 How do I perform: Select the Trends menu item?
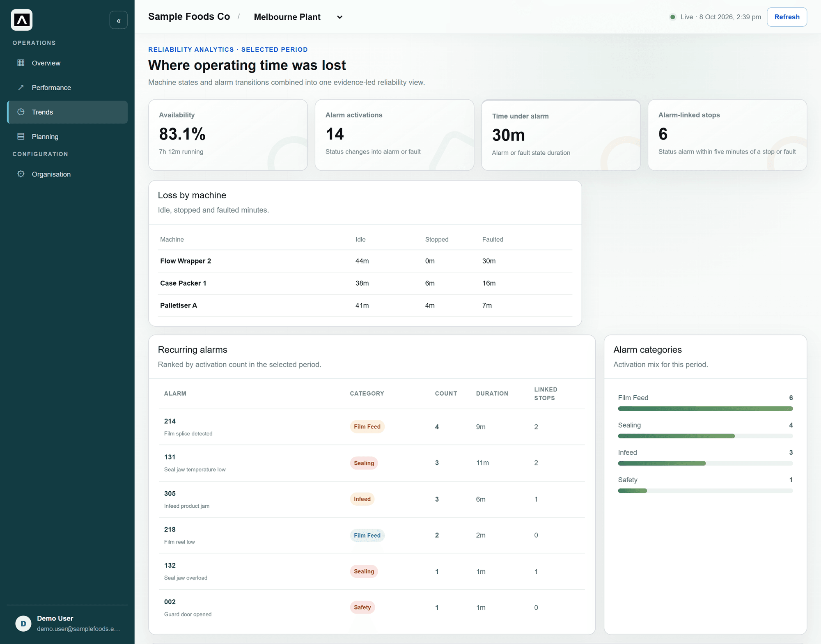[x=67, y=112]
